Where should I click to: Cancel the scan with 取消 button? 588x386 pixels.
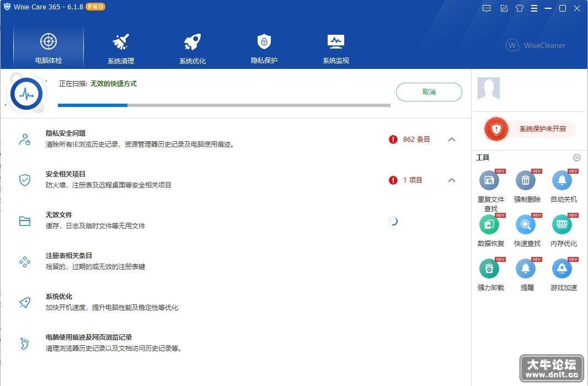429,92
